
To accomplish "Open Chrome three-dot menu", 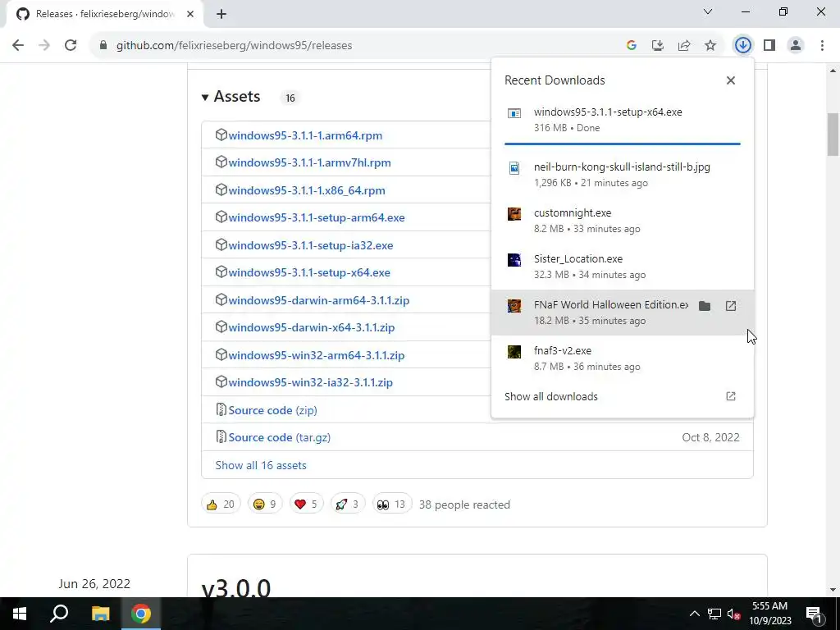I will coord(822,46).
